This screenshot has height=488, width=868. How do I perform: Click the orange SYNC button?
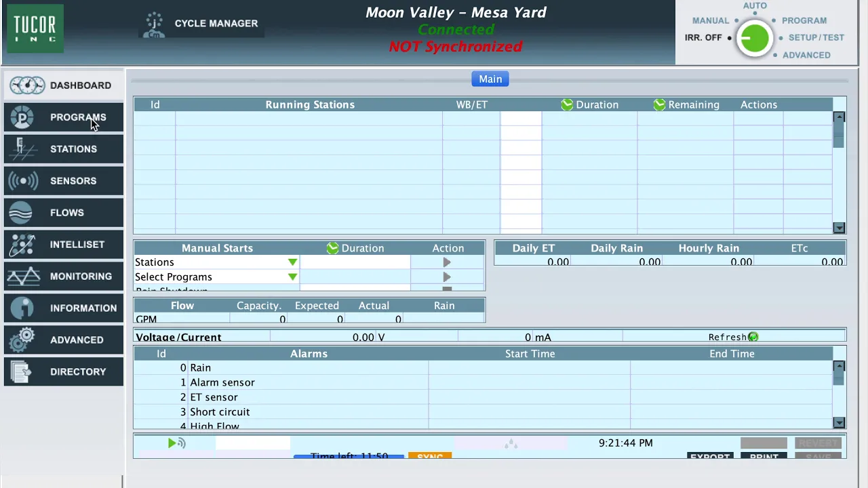[x=430, y=457]
